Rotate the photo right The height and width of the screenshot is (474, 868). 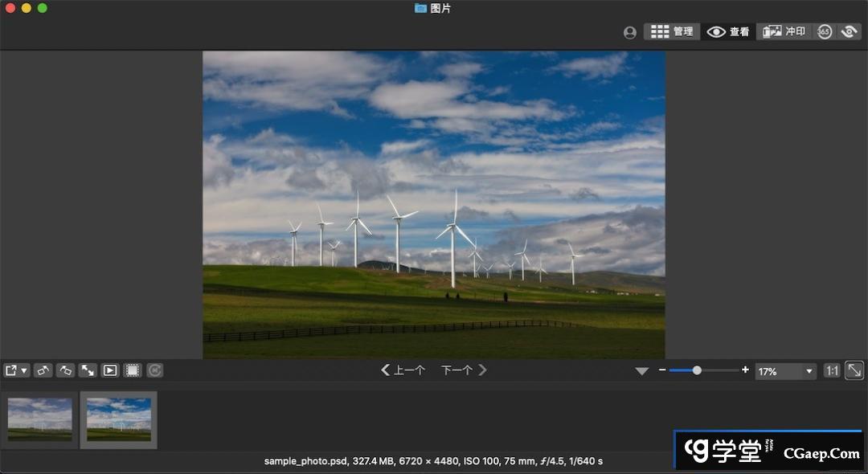click(66, 370)
